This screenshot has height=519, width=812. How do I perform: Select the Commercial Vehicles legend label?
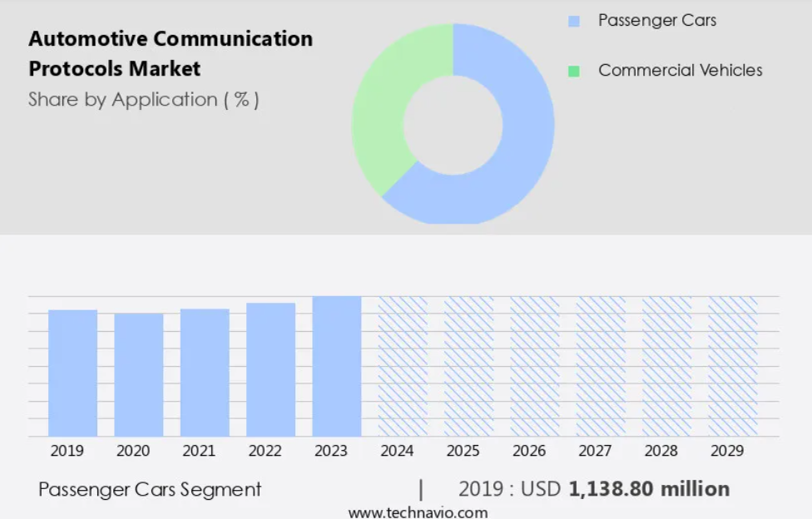[680, 70]
